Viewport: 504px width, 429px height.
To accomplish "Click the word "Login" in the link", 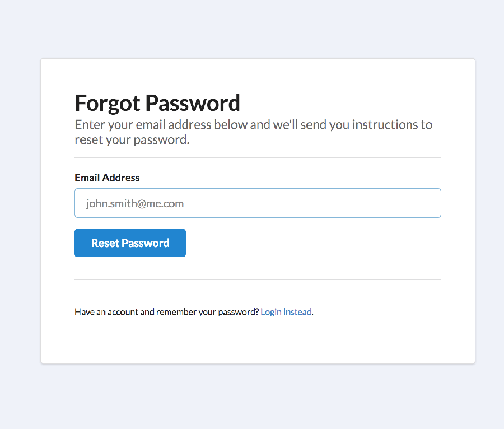I will tap(271, 311).
